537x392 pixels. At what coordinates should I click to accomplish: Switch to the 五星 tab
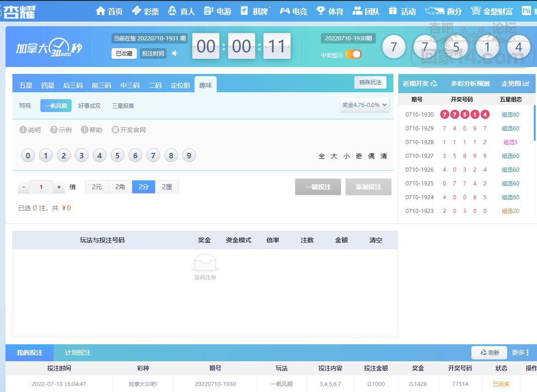pos(26,85)
